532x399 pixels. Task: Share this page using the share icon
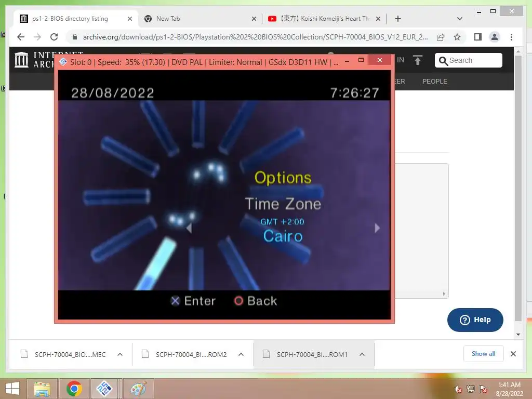click(x=441, y=37)
